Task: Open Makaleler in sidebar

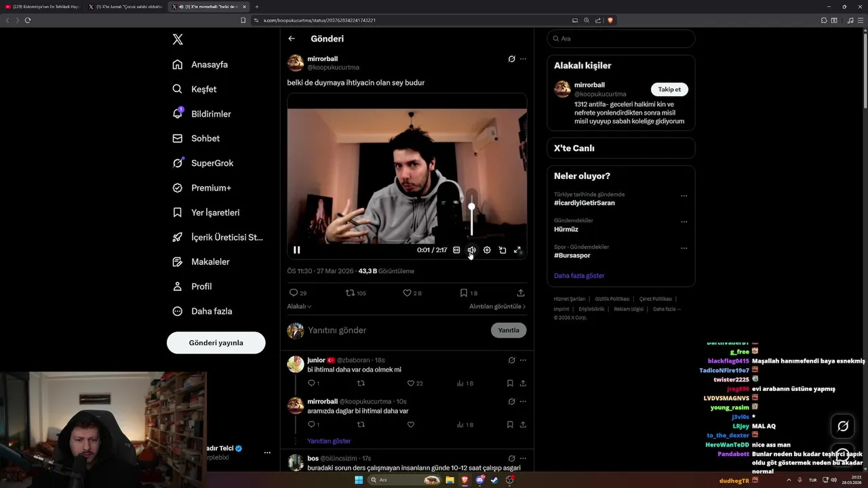Action: [x=201, y=262]
